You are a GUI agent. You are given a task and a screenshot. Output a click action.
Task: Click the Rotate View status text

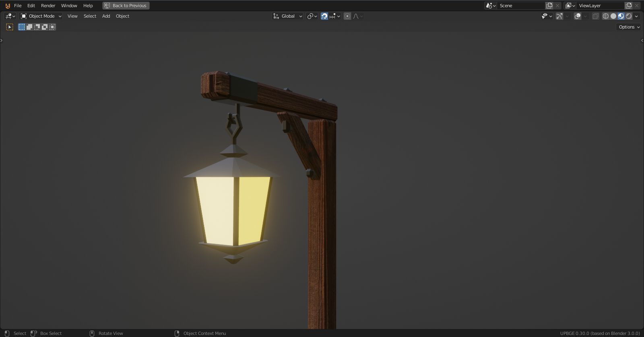pyautogui.click(x=111, y=333)
